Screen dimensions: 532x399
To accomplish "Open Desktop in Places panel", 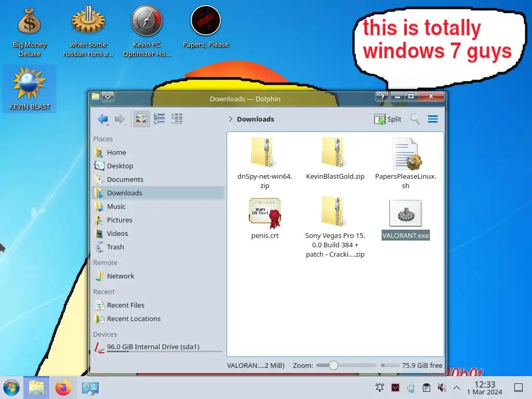I will click(x=158, y=166).
